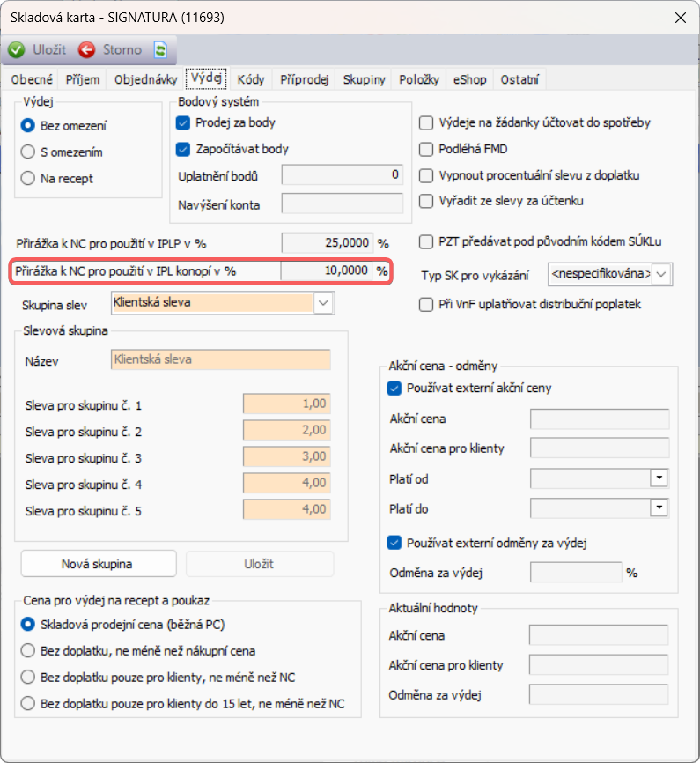The image size is (700, 763).
Task: Enable the Podléhá FMD checkbox
Action: click(x=426, y=149)
